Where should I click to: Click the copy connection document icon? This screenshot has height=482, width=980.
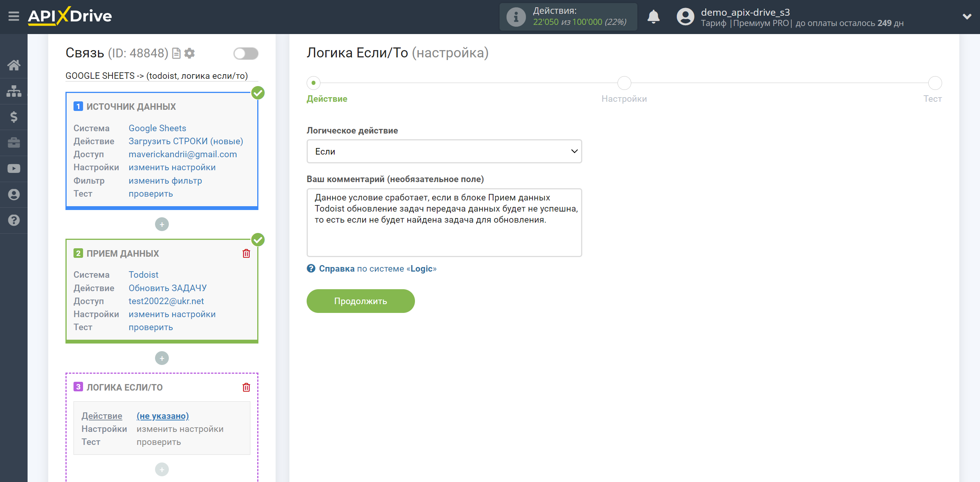point(176,53)
